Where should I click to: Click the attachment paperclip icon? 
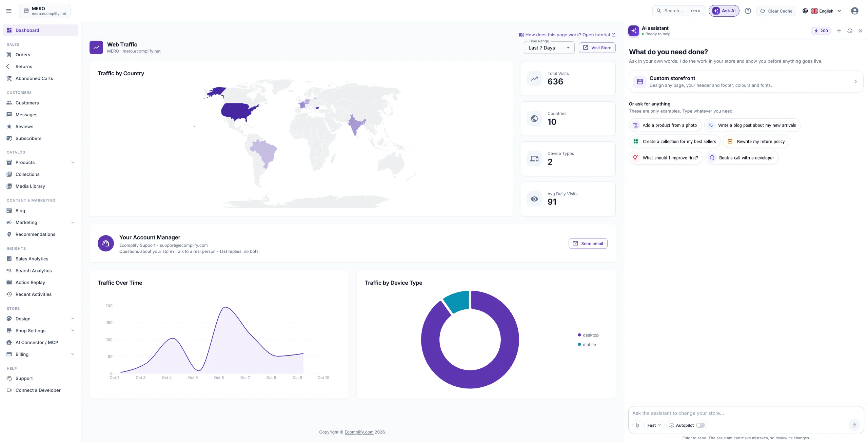[637, 425]
